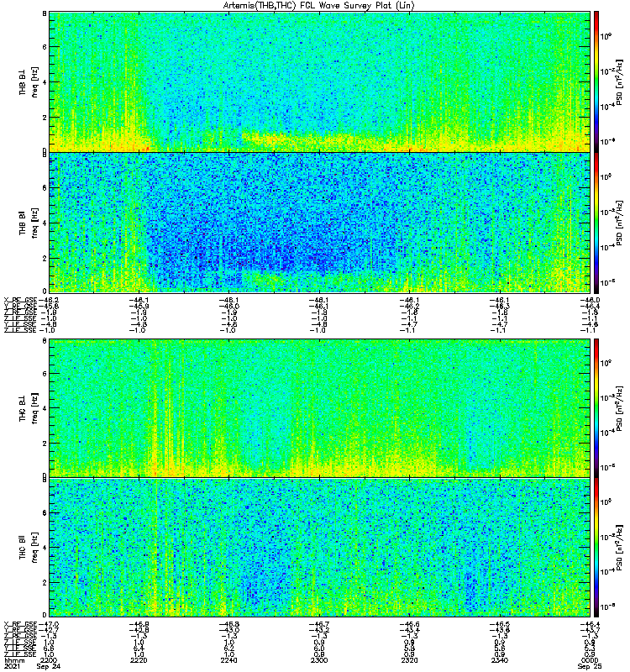
Task: Click the 2220 time tick label
Action: 139,660
